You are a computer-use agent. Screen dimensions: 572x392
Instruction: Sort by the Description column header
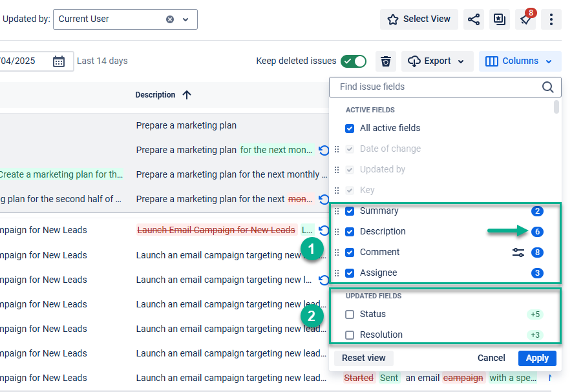click(156, 95)
